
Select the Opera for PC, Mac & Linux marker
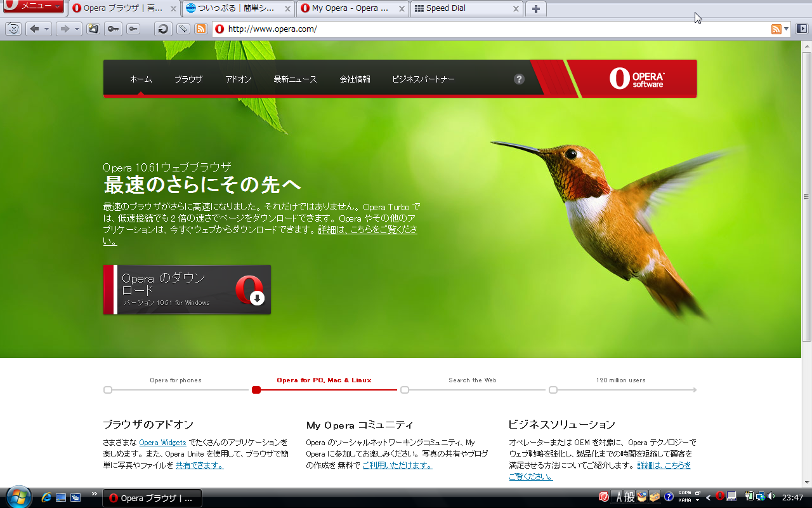point(256,390)
